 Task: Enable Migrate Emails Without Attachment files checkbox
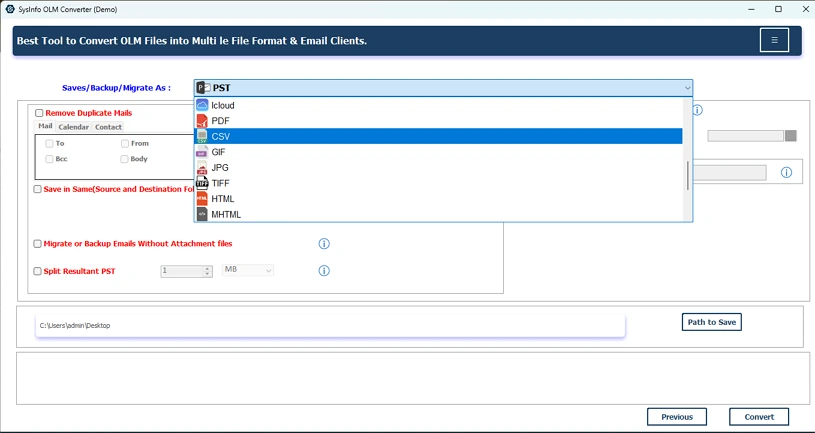pyautogui.click(x=37, y=244)
